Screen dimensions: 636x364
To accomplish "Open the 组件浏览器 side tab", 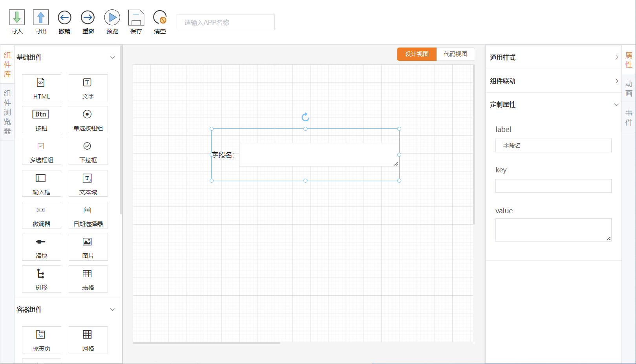I will 7,112.
